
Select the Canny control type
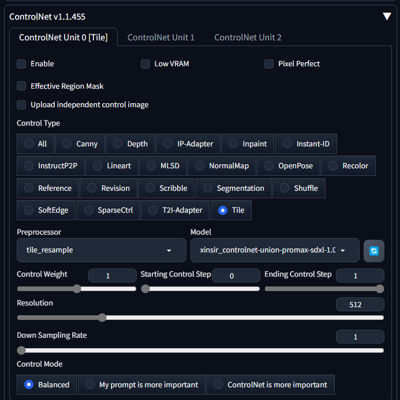pyautogui.click(x=80, y=144)
